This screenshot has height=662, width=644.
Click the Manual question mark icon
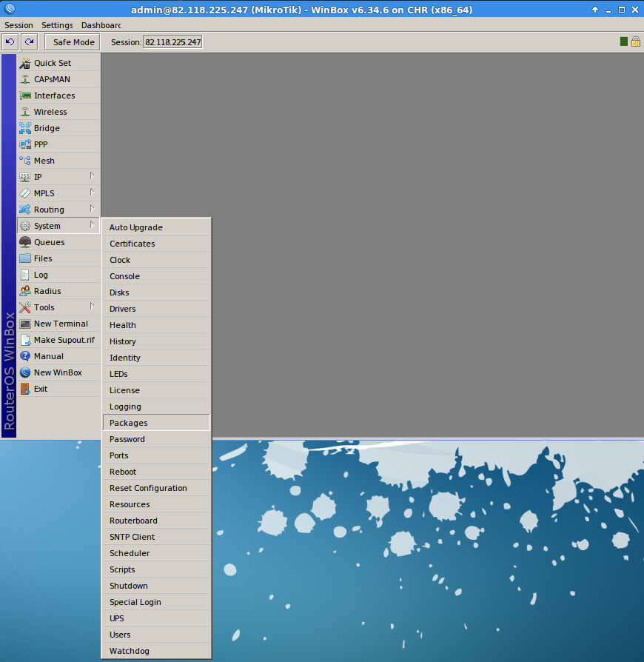[25, 356]
